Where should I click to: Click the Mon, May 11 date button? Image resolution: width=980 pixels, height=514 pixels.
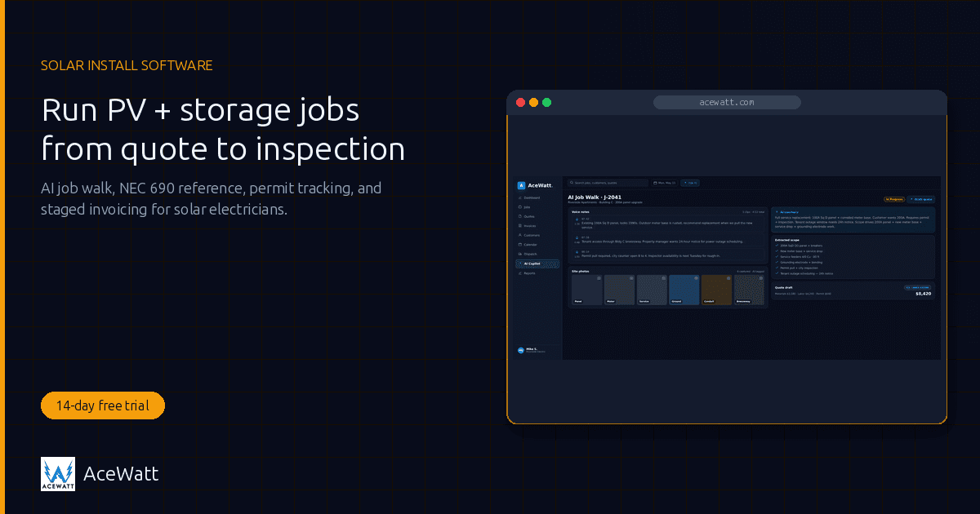[664, 183]
